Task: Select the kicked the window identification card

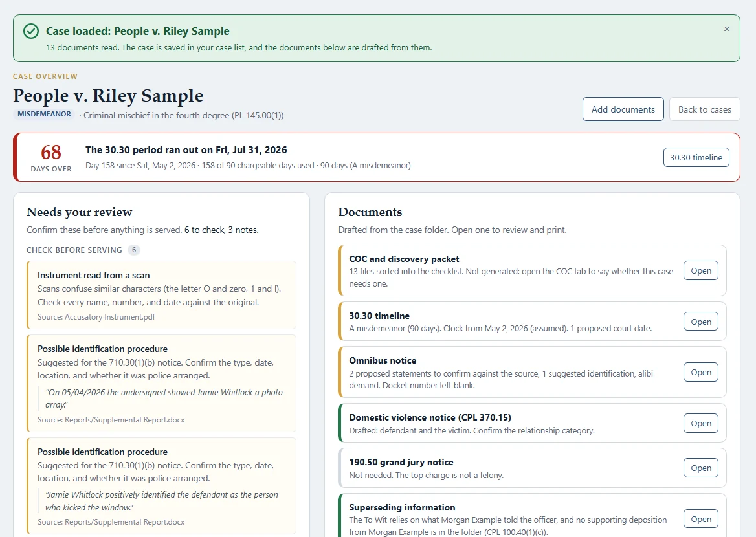Action: (162, 486)
